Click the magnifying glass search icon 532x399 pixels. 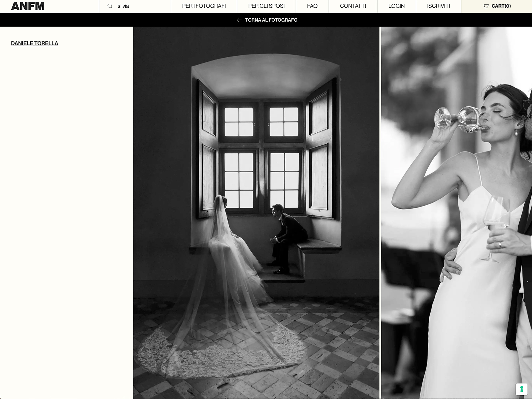110,6
